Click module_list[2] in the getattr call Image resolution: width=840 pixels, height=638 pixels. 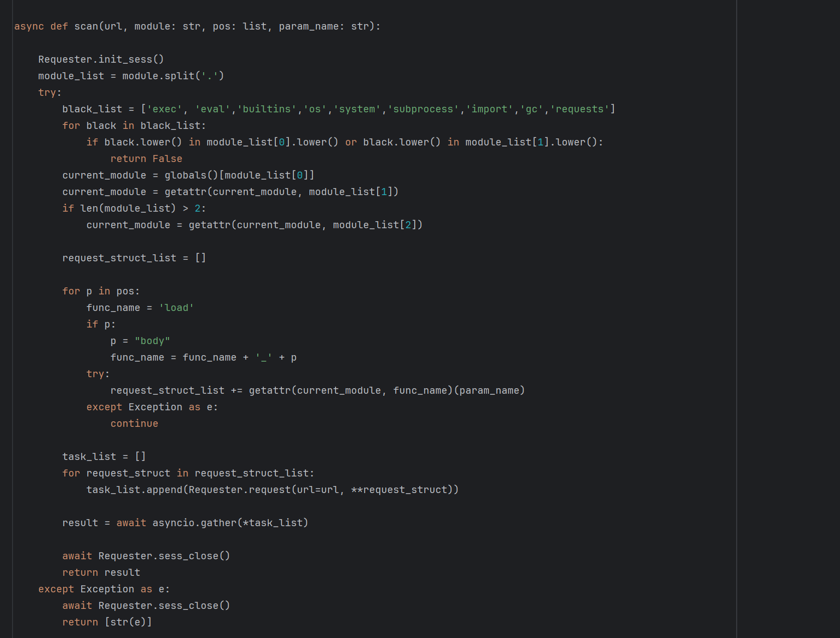pos(375,225)
